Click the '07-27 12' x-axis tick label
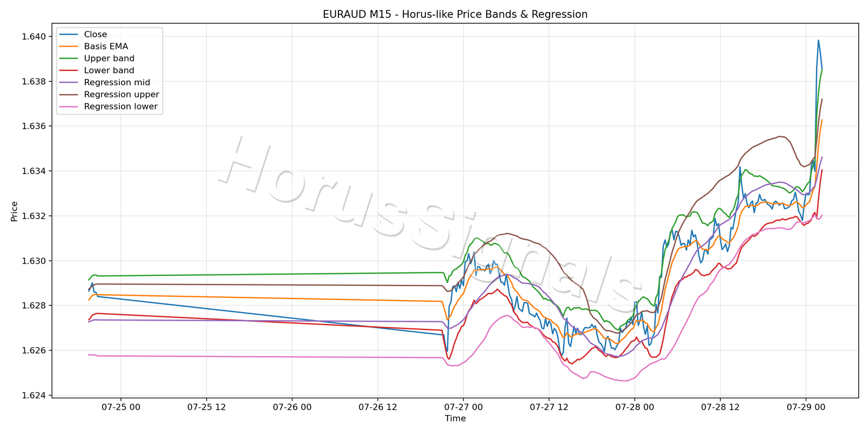Viewport: 868px width, 434px height. 549,407
